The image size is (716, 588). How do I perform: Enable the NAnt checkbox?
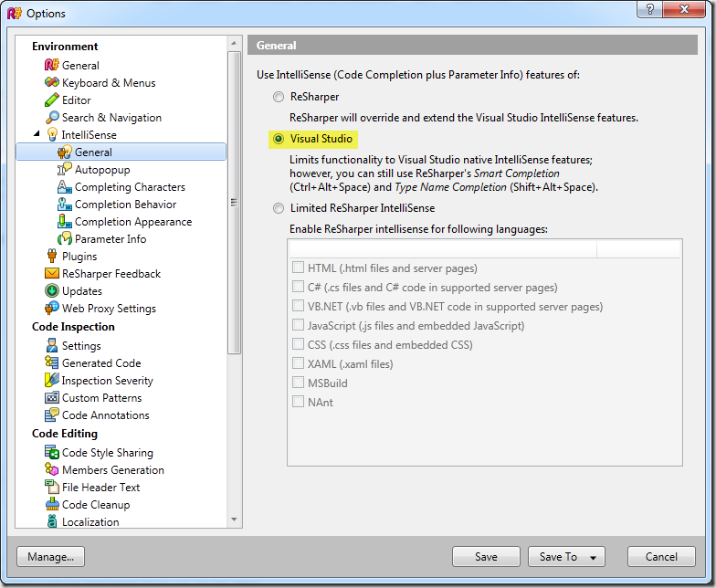point(298,402)
